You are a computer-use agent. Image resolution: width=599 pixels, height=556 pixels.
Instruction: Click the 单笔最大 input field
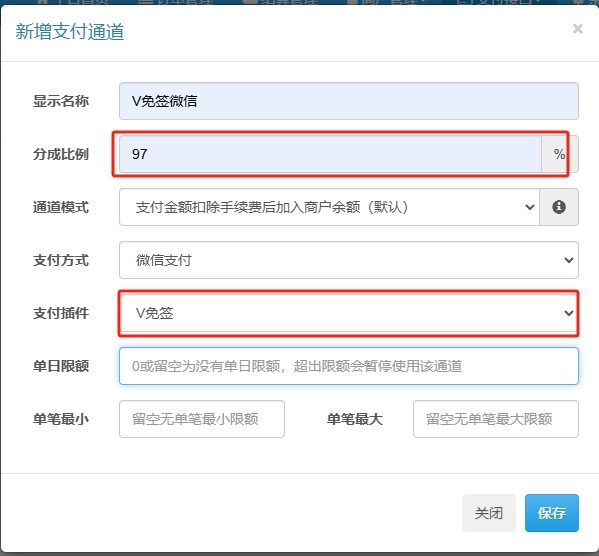point(496,419)
